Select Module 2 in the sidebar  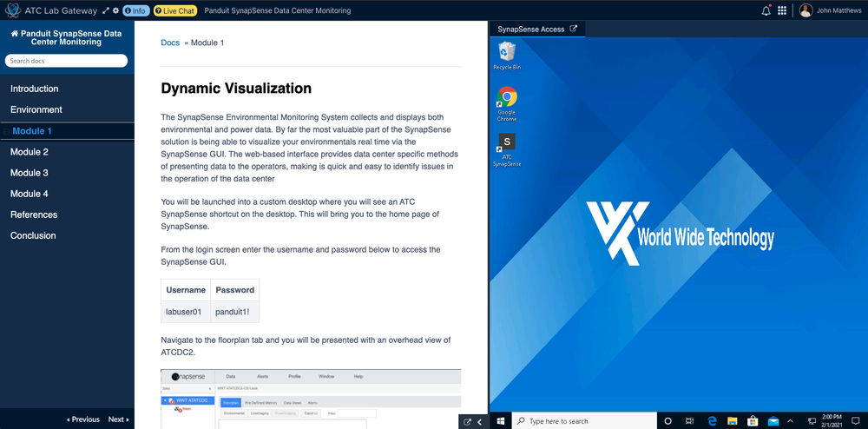pyautogui.click(x=30, y=152)
